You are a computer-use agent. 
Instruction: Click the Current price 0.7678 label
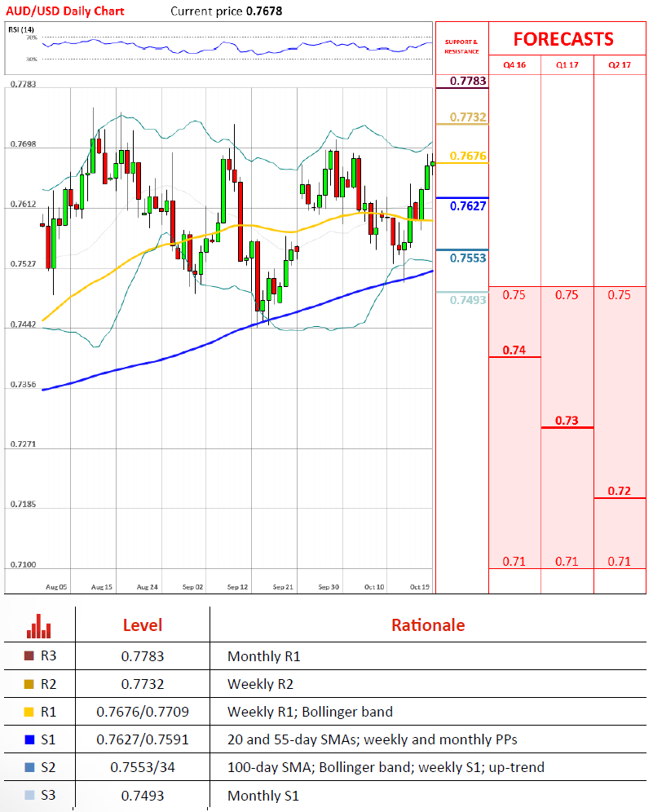pyautogui.click(x=227, y=11)
